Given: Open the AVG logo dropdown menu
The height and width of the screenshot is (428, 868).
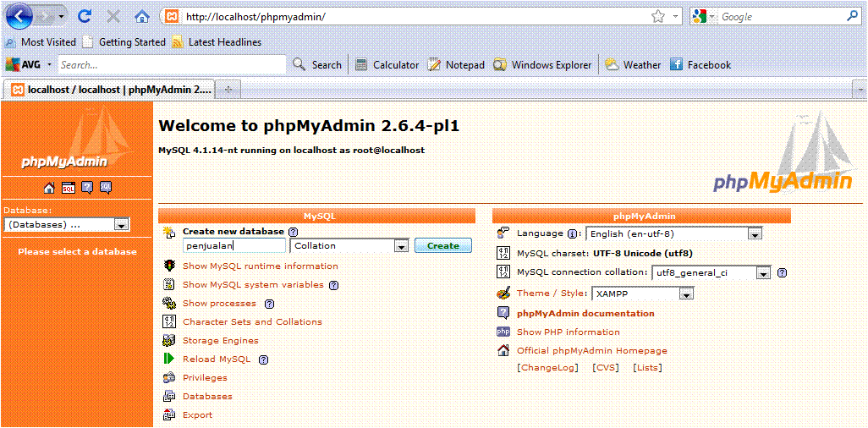Looking at the screenshot, I should click(49, 65).
